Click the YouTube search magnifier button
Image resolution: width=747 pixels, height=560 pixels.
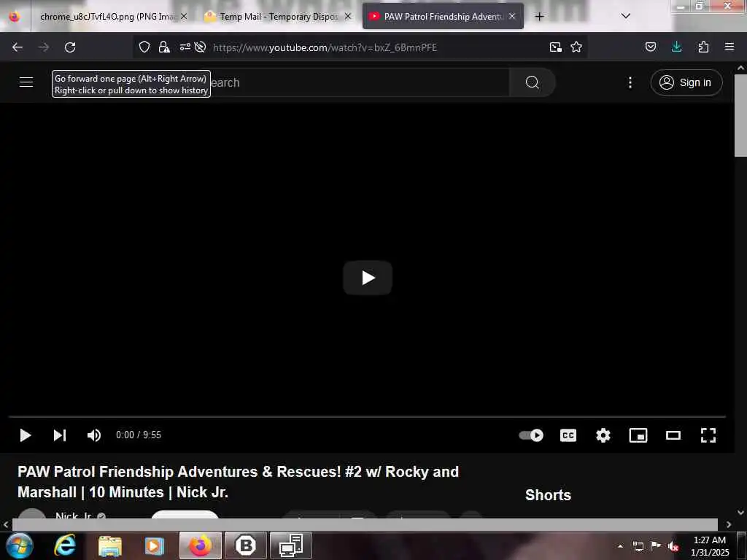pyautogui.click(x=532, y=82)
